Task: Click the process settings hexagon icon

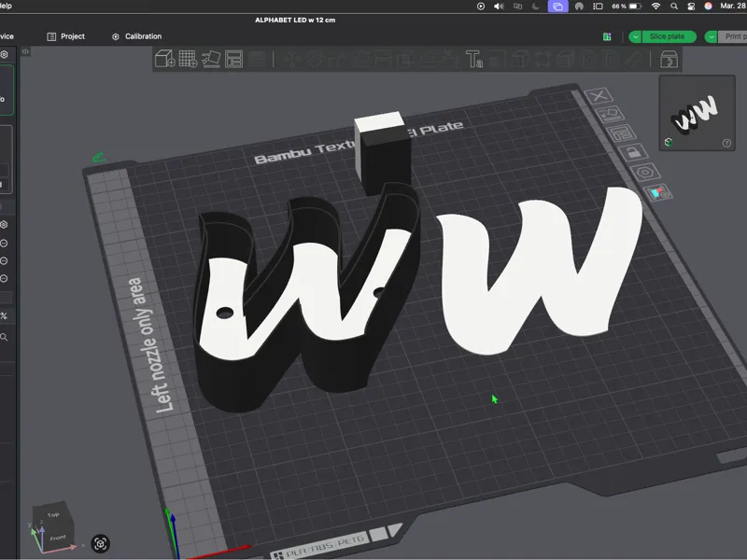Action: [x=4, y=225]
